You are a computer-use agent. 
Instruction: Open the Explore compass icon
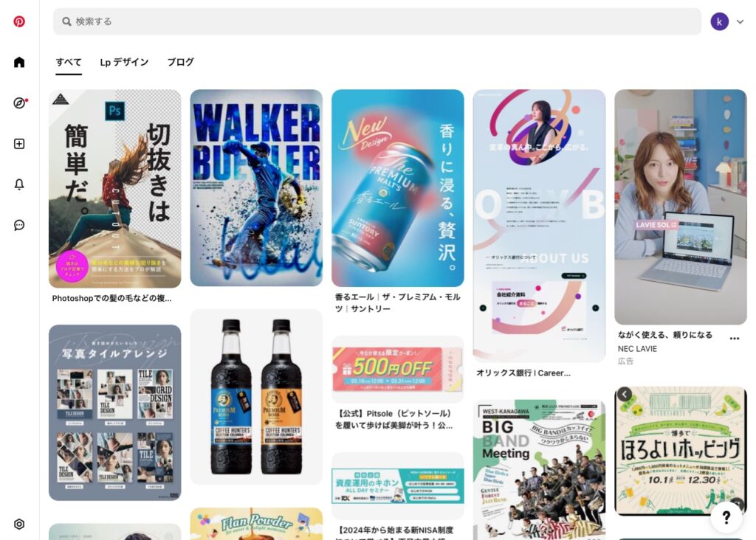[x=19, y=103]
